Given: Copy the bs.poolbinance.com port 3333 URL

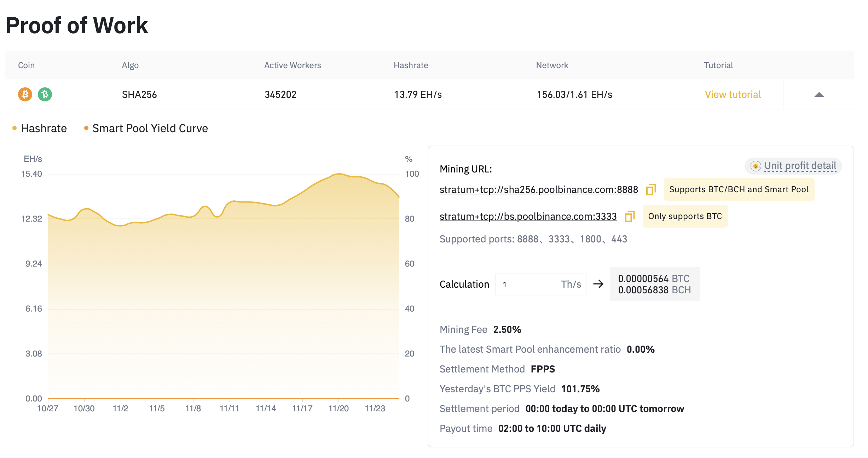Looking at the screenshot, I should [x=630, y=216].
